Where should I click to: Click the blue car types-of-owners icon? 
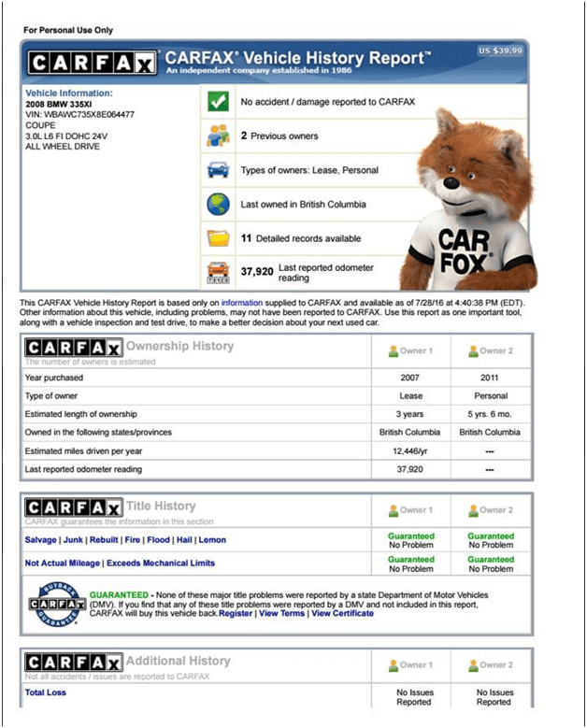(x=218, y=170)
